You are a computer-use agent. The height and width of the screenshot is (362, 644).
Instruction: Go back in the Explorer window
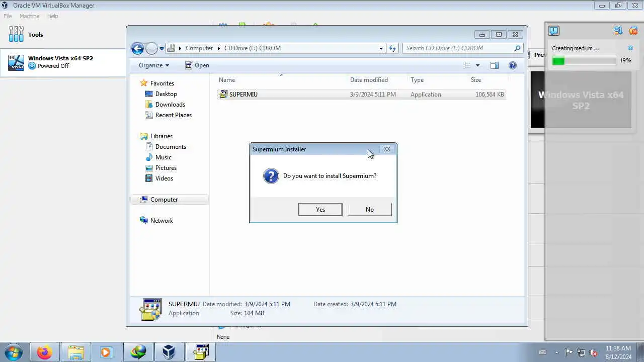click(x=137, y=48)
